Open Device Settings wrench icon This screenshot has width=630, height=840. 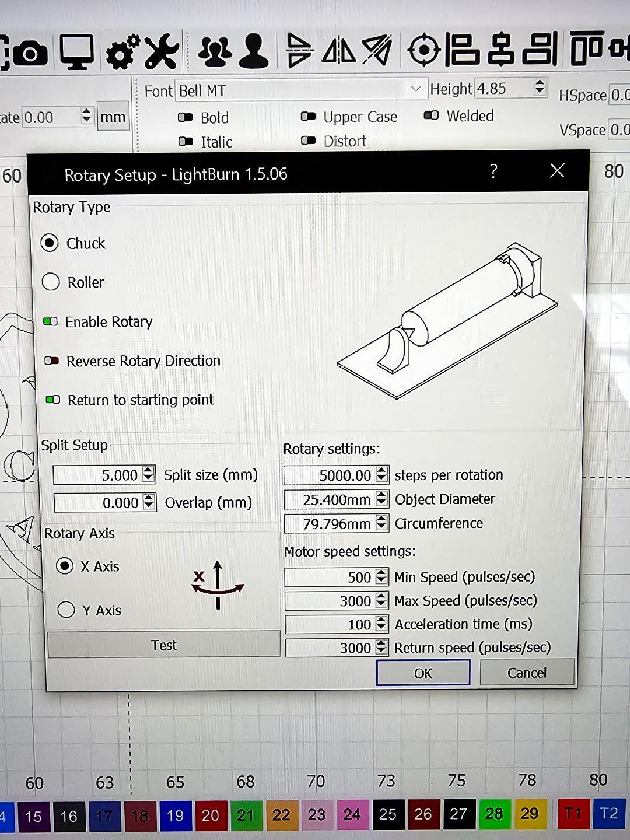(162, 51)
